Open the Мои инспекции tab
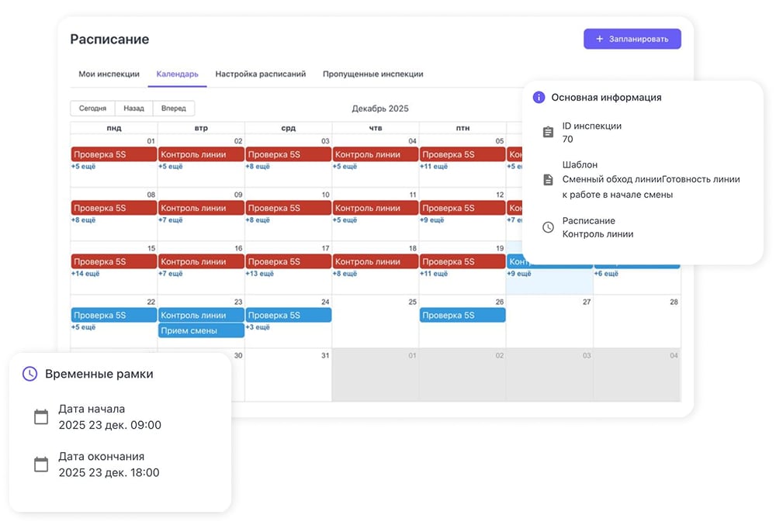Screen dimensions: 776x532 [x=109, y=74]
